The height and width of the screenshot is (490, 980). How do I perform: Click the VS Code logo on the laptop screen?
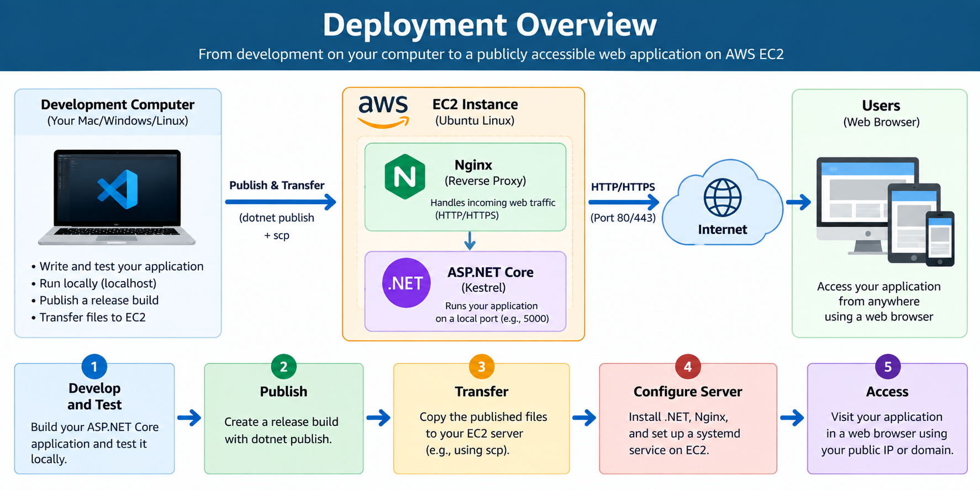[x=117, y=189]
